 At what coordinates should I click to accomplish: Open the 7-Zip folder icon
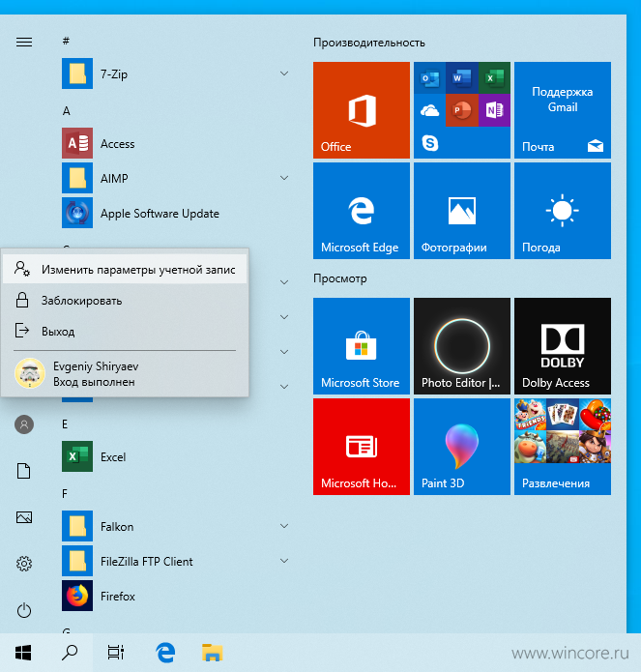pyautogui.click(x=77, y=73)
